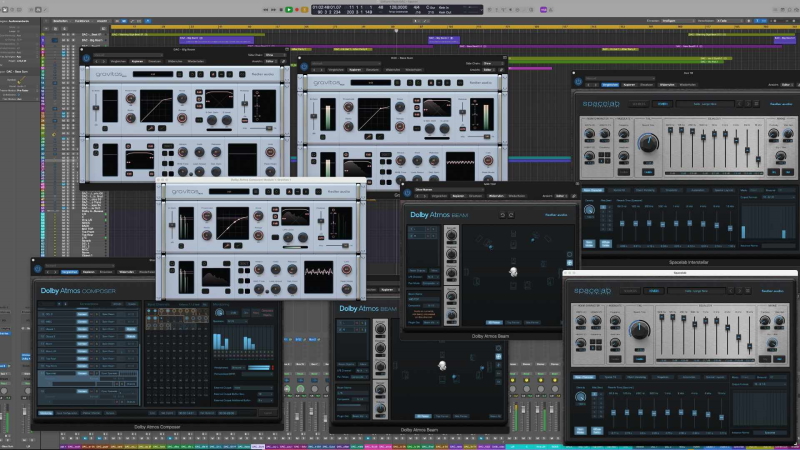The height and width of the screenshot is (450, 800).
Task: Click the red record button in transport
Action: pos(297,10)
